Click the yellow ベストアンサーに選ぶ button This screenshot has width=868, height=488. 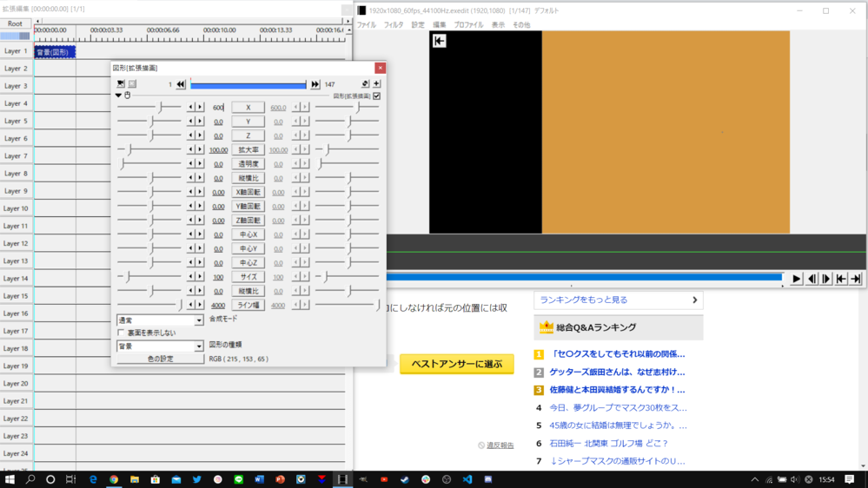pos(456,364)
